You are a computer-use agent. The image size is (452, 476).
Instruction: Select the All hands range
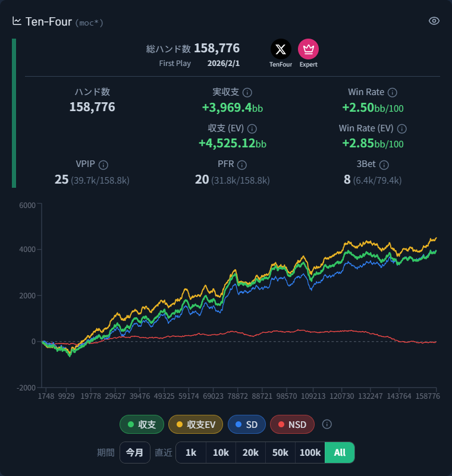[340, 452]
